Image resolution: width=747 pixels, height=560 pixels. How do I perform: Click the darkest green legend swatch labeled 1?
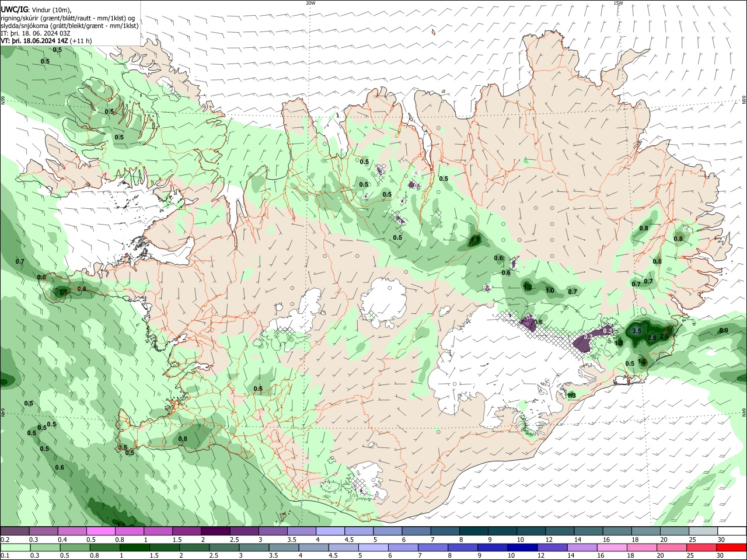[134, 548]
